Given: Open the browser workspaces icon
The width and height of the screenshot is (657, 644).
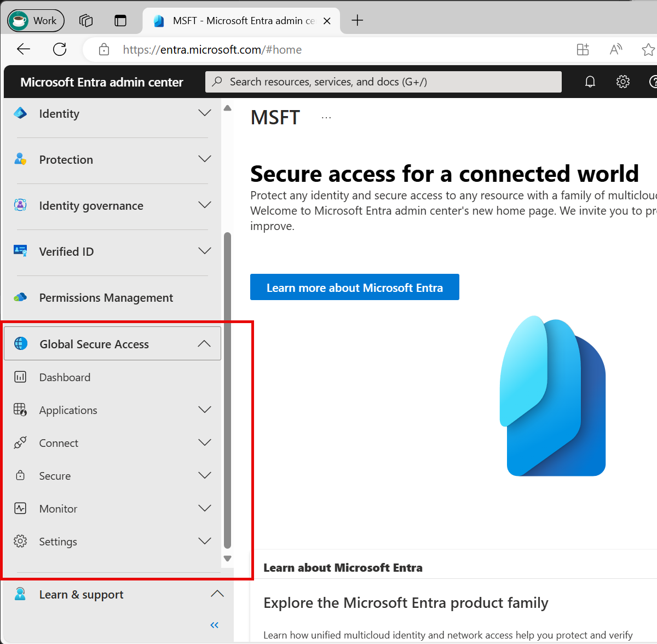Looking at the screenshot, I should [x=86, y=21].
